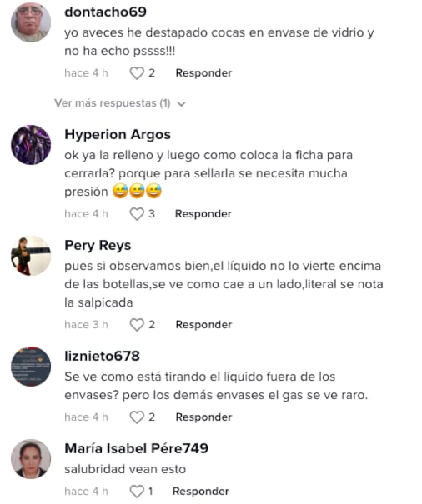Tap heart on Hyperion Argos comment
This screenshot has height=504, width=422.
point(137,214)
